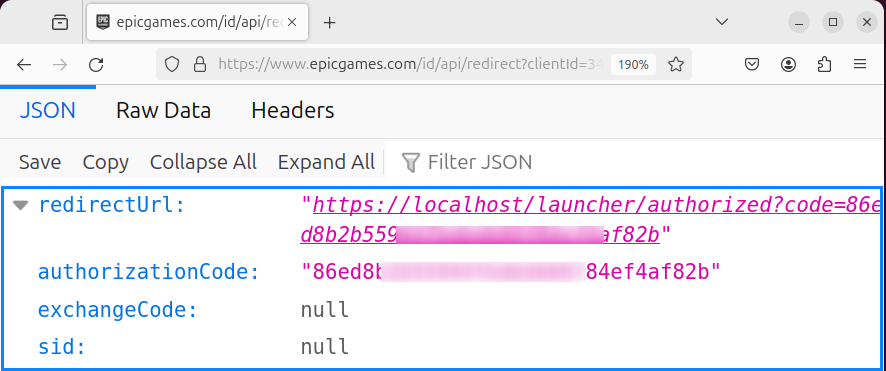886x371 pixels.
Task: Focus the URL address bar
Action: coord(410,64)
